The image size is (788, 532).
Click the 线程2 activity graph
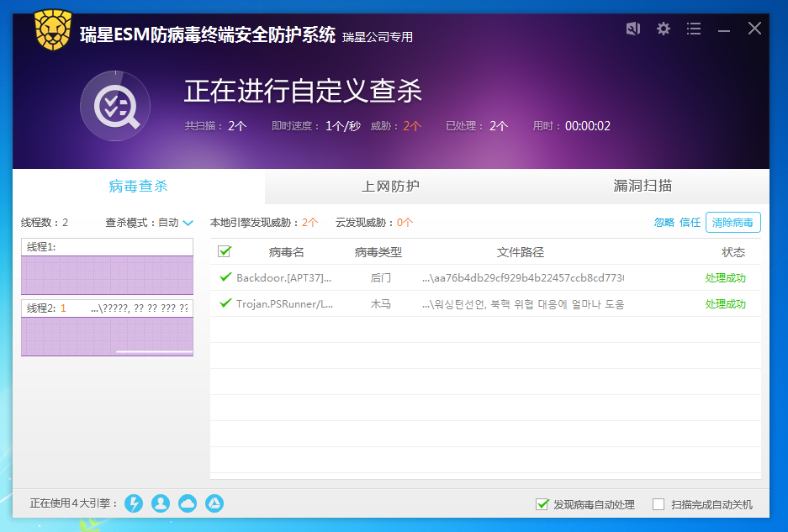pos(107,335)
